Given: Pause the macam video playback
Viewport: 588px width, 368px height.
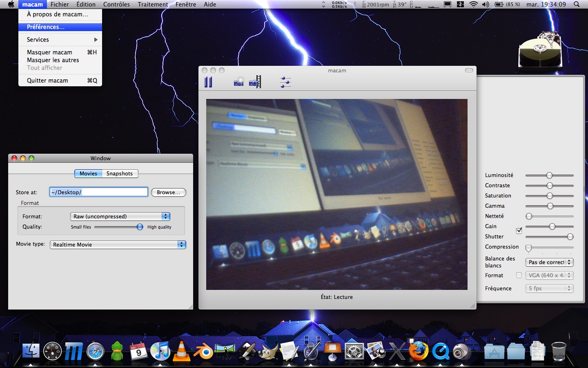Looking at the screenshot, I should [208, 82].
